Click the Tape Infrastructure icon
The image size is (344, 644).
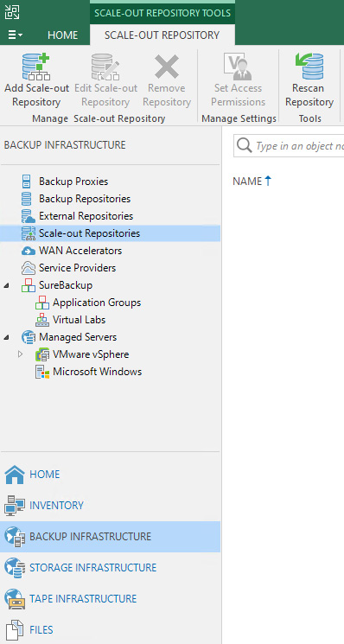click(x=15, y=598)
